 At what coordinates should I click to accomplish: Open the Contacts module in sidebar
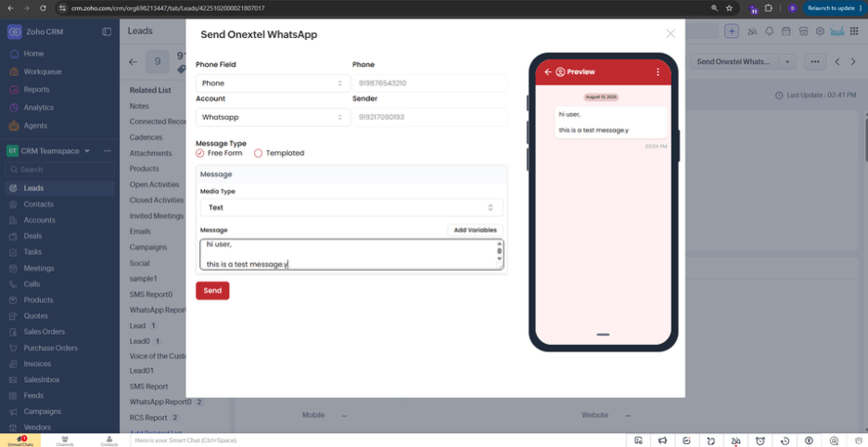(39, 204)
